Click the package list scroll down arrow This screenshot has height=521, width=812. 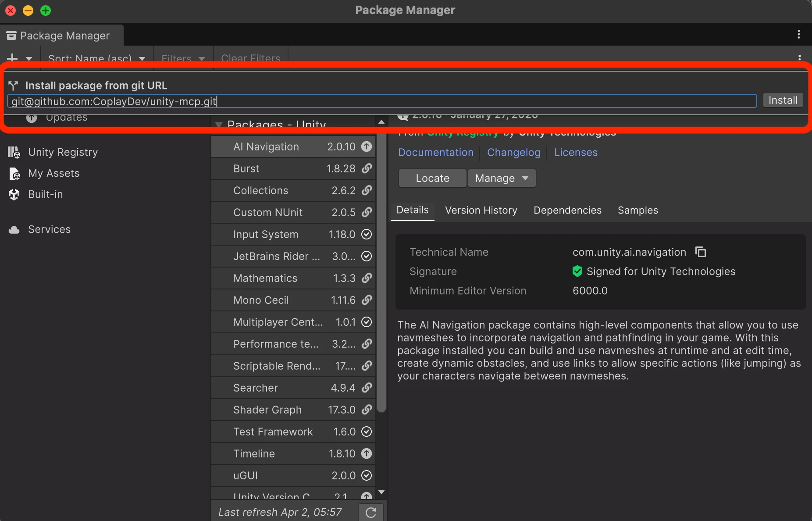pyautogui.click(x=381, y=492)
